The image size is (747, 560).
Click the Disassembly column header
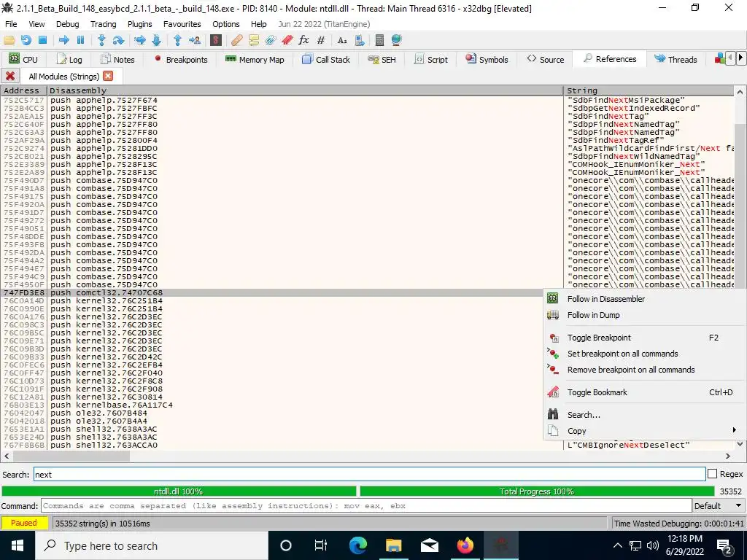point(305,90)
